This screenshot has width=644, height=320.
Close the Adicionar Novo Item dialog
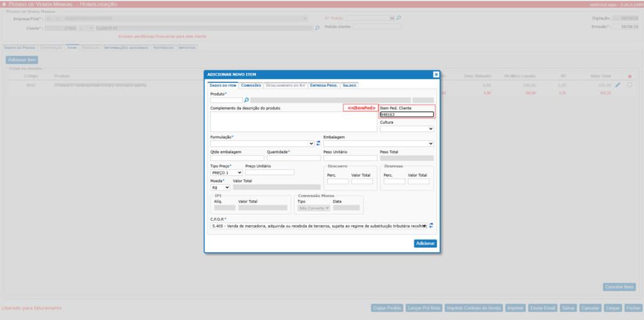(436, 74)
